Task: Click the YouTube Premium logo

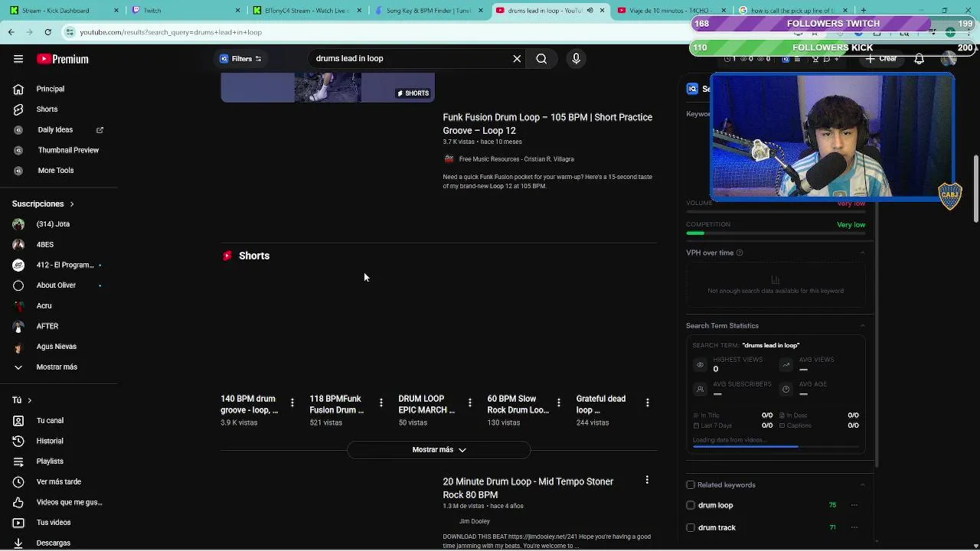Action: click(63, 59)
